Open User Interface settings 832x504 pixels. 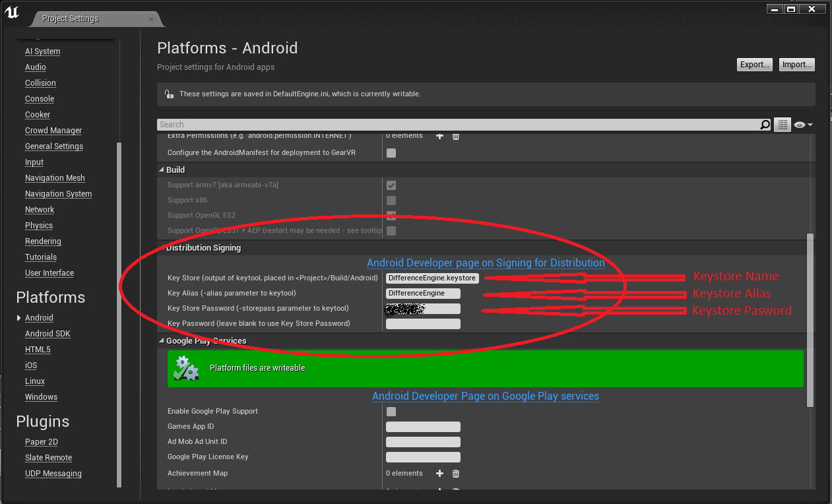[x=49, y=273]
